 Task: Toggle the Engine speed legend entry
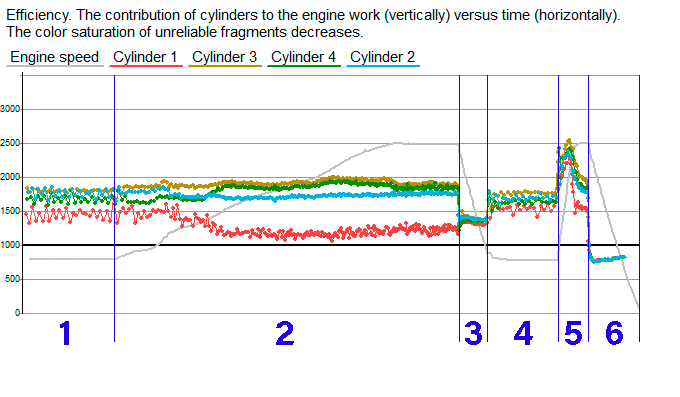tap(55, 57)
